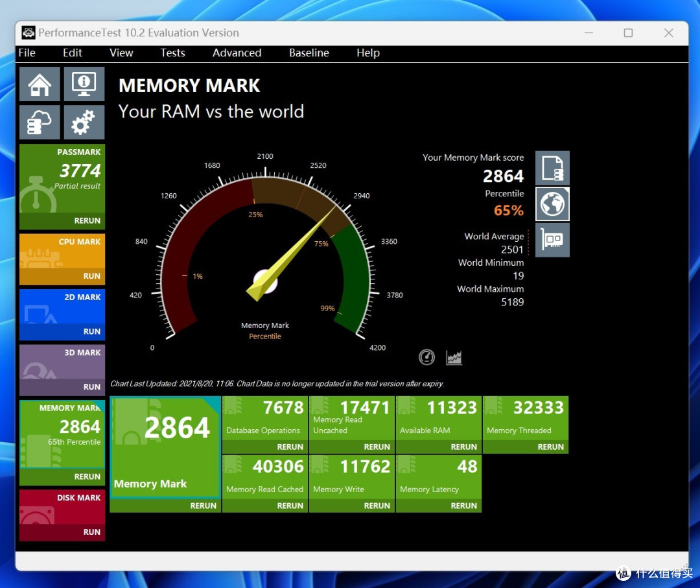Click the memory hardware card icon

552,241
